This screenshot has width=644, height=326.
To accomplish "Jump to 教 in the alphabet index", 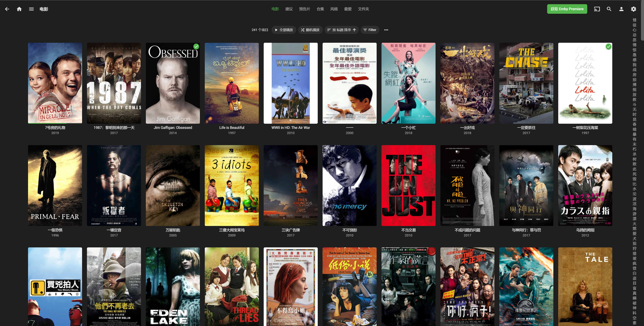I will tap(634, 99).
